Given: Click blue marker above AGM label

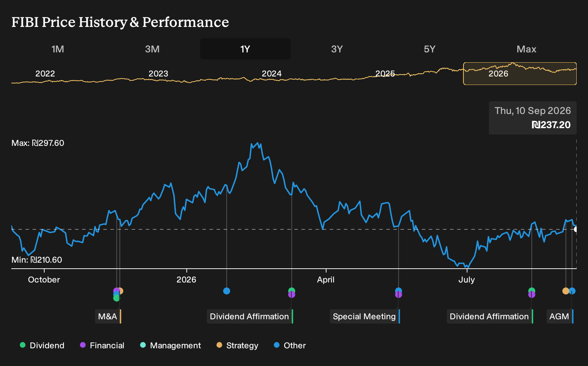Looking at the screenshot, I should click(x=572, y=291).
